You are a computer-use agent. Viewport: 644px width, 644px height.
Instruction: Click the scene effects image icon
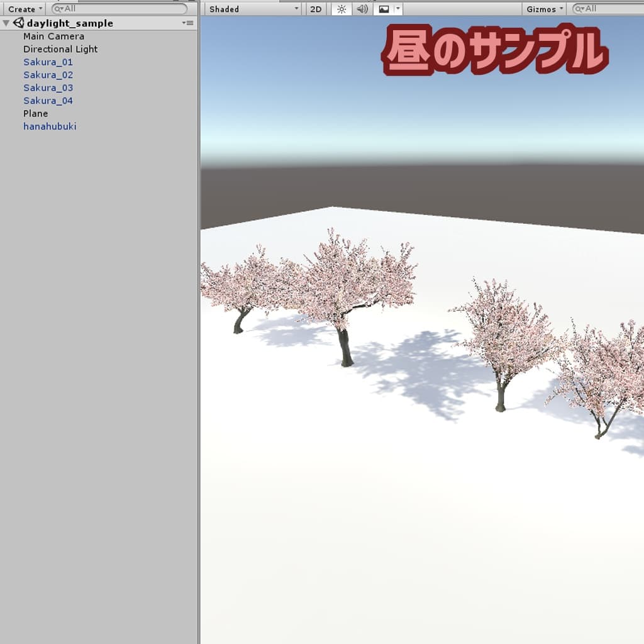384,9
